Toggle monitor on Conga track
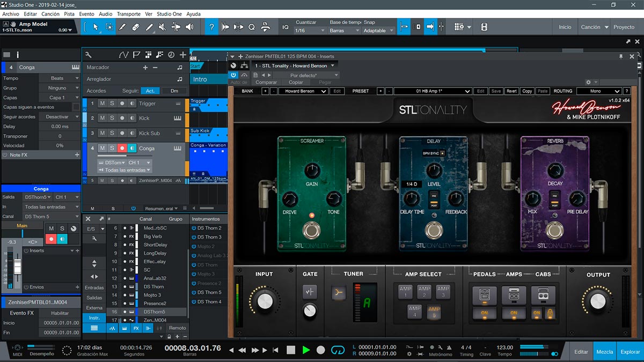The width and height of the screenshot is (644, 362). (x=132, y=148)
